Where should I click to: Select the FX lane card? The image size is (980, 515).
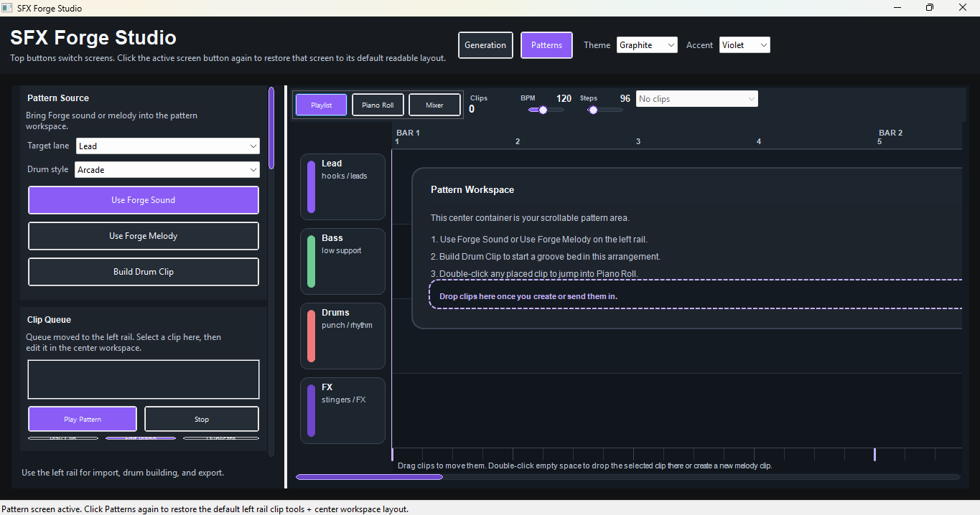click(x=343, y=410)
